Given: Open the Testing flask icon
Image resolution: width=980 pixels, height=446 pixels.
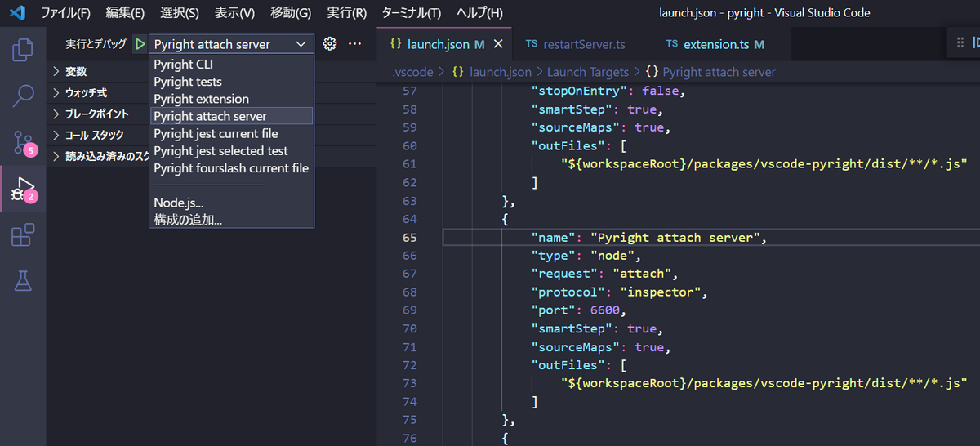Looking at the screenshot, I should pyautogui.click(x=23, y=281).
